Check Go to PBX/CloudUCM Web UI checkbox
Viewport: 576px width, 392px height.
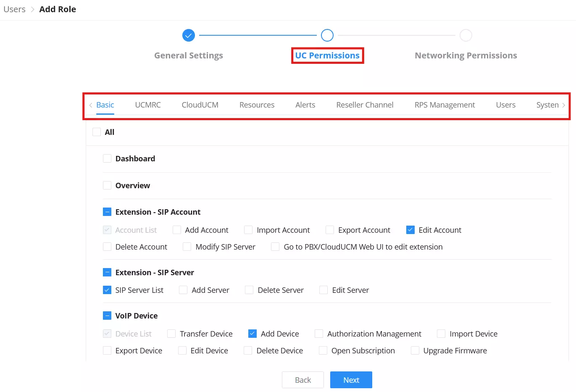click(275, 247)
